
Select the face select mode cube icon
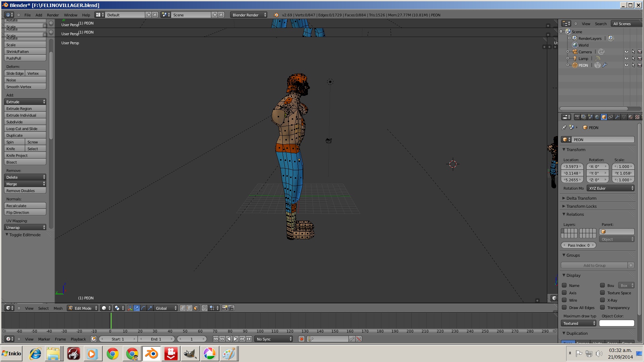point(196,308)
